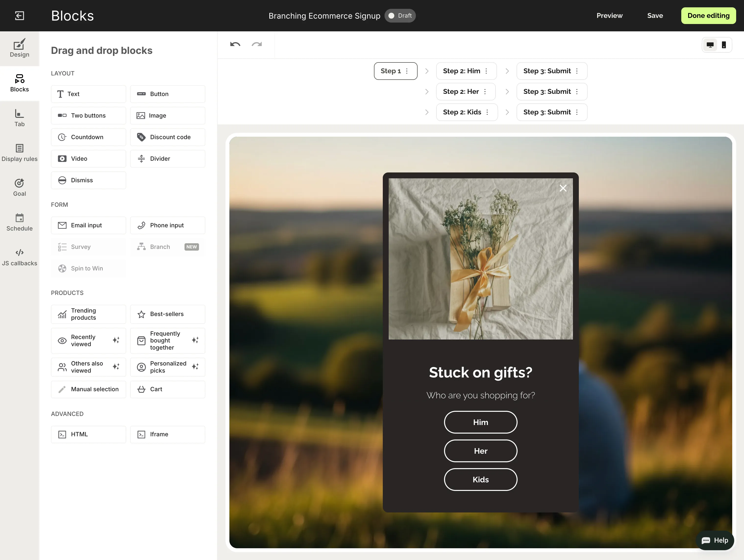The image size is (744, 560).
Task: Toggle the Draft status switch
Action: click(400, 16)
